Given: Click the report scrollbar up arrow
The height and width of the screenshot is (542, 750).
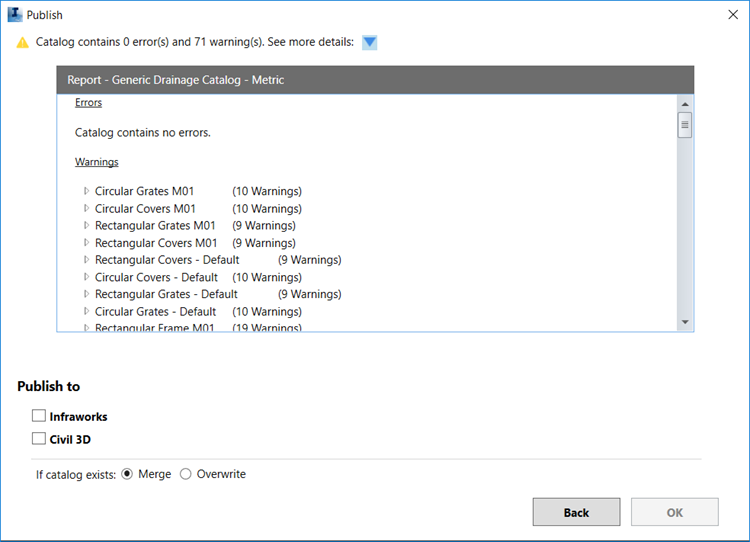Looking at the screenshot, I should pos(685,104).
